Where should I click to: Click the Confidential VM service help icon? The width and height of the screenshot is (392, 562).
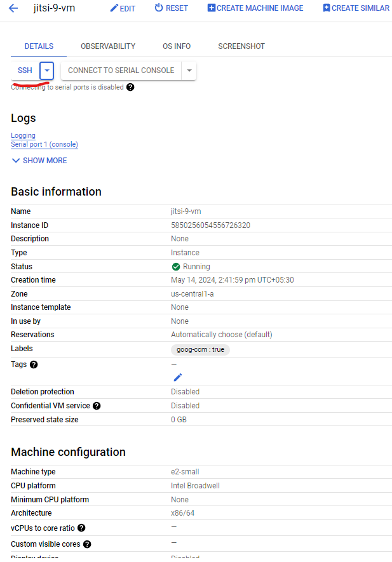(97, 406)
